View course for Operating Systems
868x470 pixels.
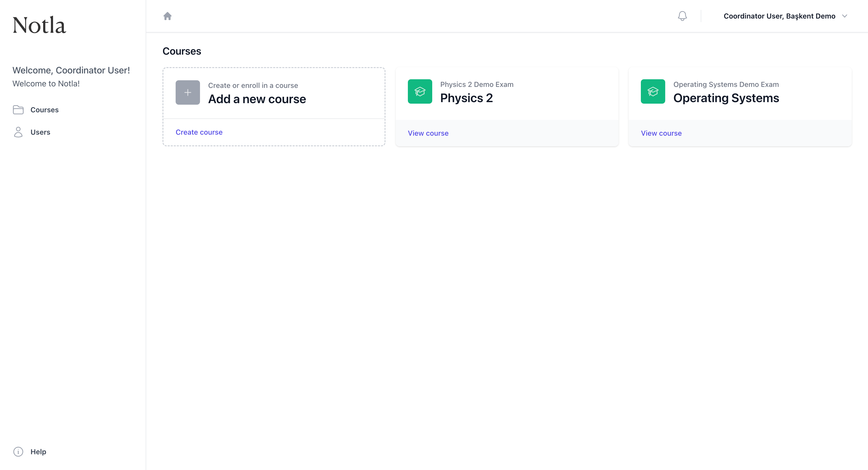[x=661, y=133]
